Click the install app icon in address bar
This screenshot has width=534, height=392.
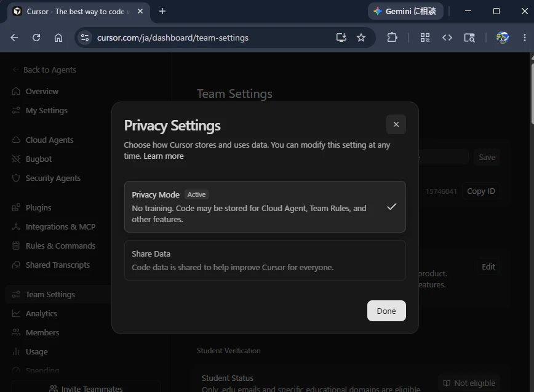(341, 38)
